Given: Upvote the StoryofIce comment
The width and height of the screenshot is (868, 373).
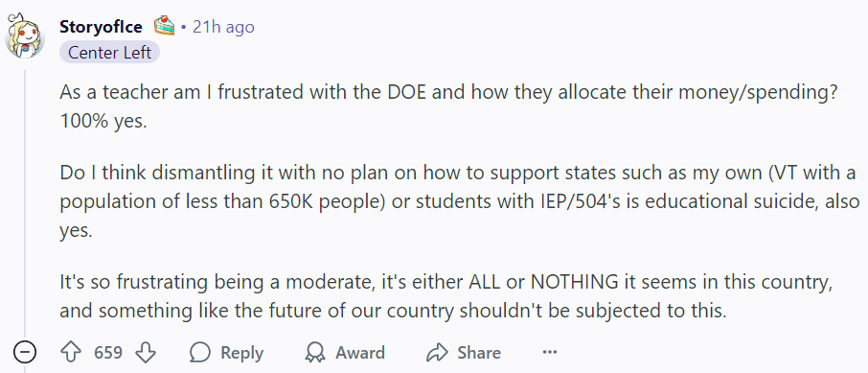Looking at the screenshot, I should [x=70, y=353].
